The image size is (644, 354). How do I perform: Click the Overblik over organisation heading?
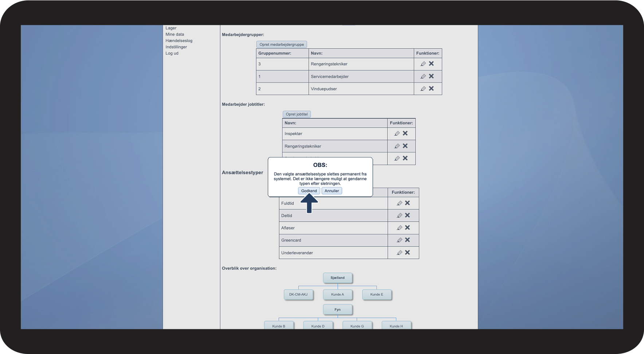pyautogui.click(x=249, y=268)
